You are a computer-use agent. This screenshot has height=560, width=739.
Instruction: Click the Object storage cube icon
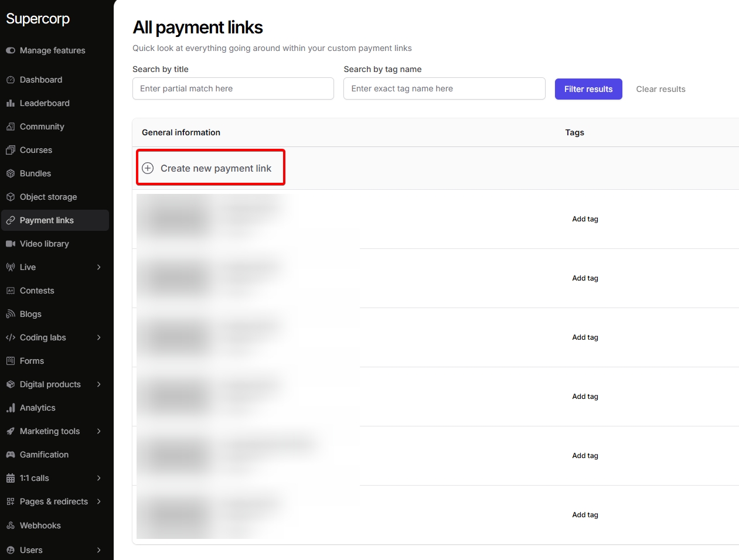click(x=11, y=197)
